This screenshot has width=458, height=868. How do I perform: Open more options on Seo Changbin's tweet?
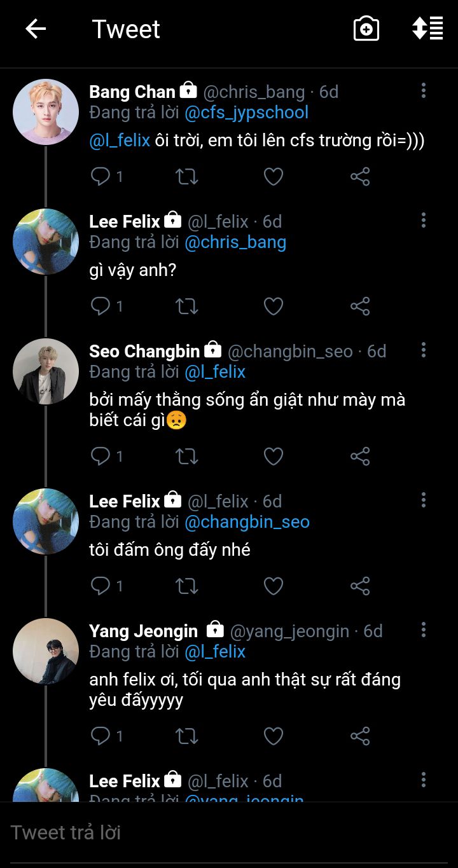(423, 350)
